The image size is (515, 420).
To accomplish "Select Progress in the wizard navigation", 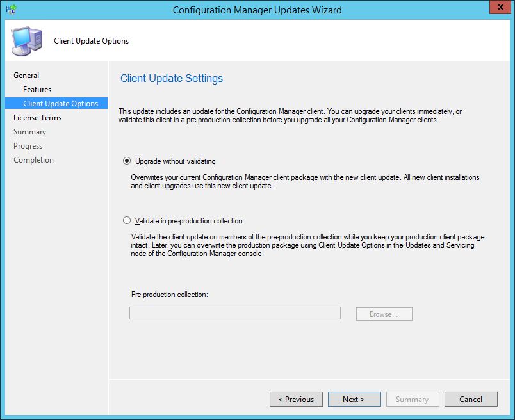I will click(x=28, y=145).
